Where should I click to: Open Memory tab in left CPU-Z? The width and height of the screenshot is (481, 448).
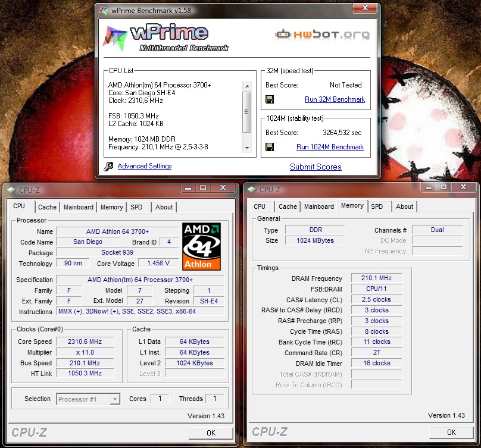[112, 207]
